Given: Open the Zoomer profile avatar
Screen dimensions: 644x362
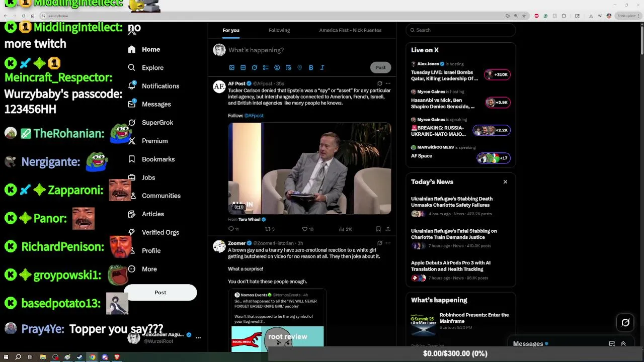Looking at the screenshot, I should pyautogui.click(x=219, y=246).
